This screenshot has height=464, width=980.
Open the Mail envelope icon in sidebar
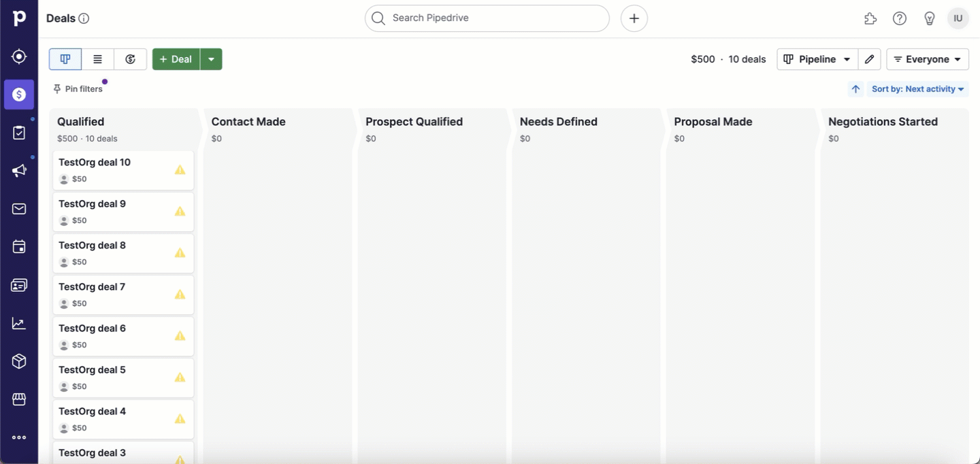[19, 209]
